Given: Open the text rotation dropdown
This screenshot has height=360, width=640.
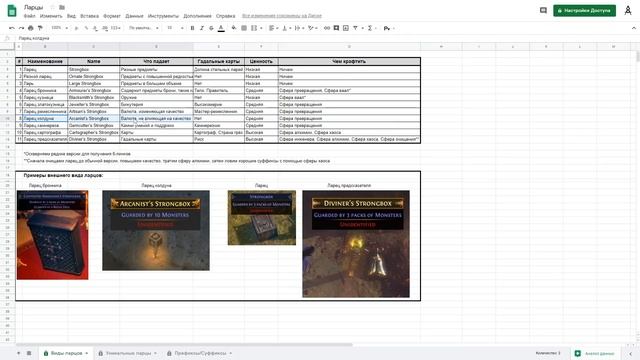Looking at the screenshot, I should pos(313,28).
